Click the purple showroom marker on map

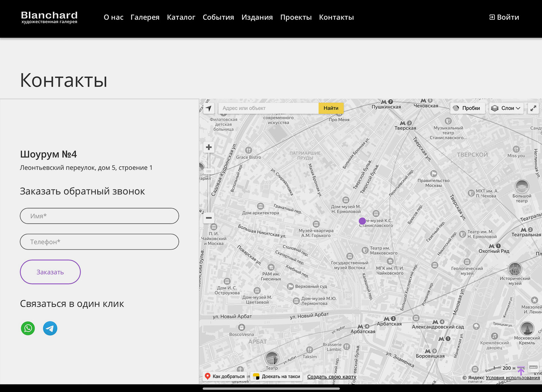coord(362,221)
